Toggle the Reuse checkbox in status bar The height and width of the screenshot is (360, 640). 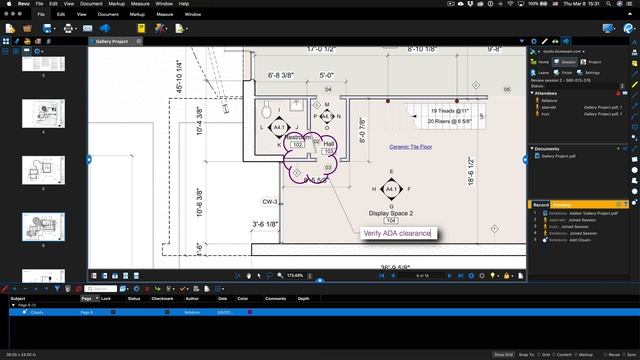[x=605, y=355]
